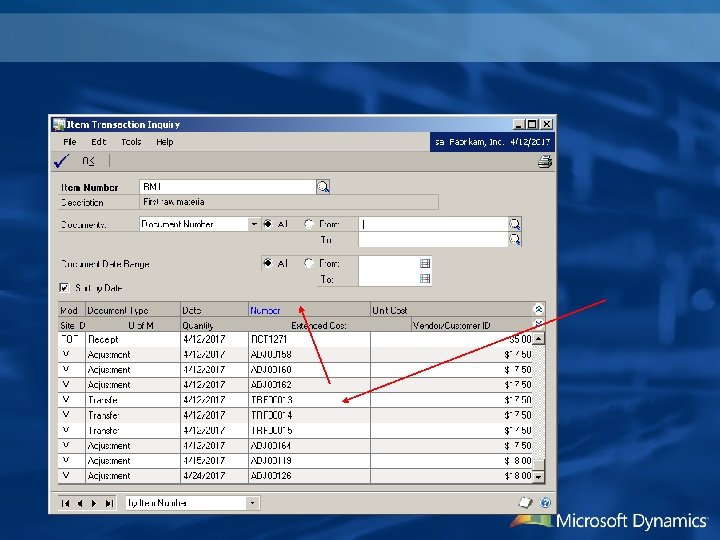Open the date From calendar icon

(x=425, y=263)
